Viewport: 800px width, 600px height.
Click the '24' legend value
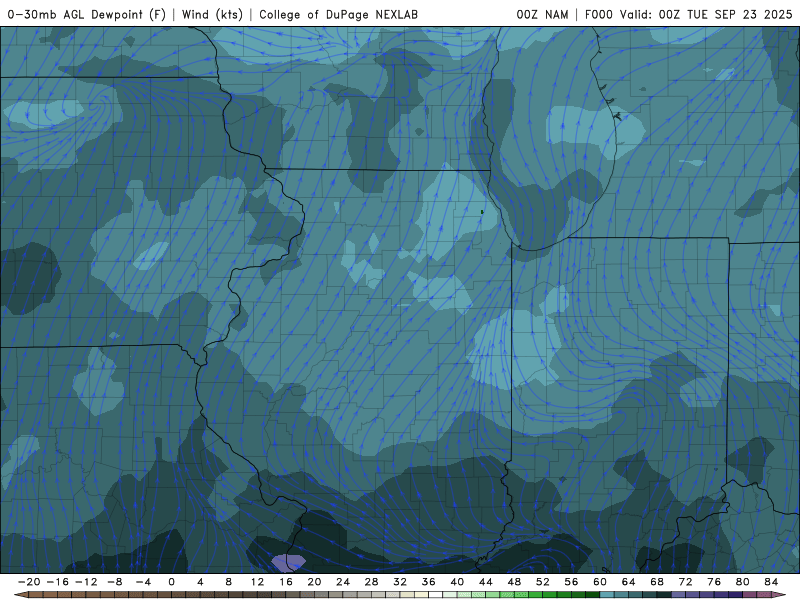pyautogui.click(x=343, y=582)
